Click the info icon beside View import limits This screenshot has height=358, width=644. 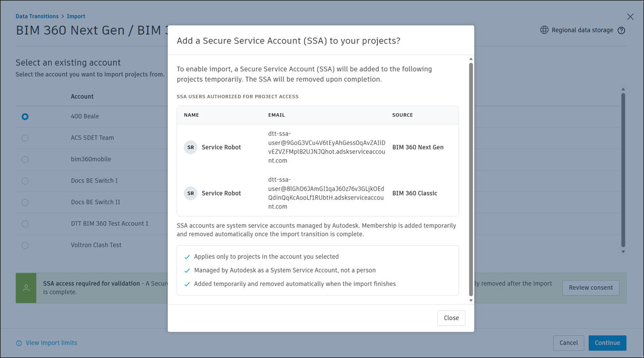tap(19, 343)
